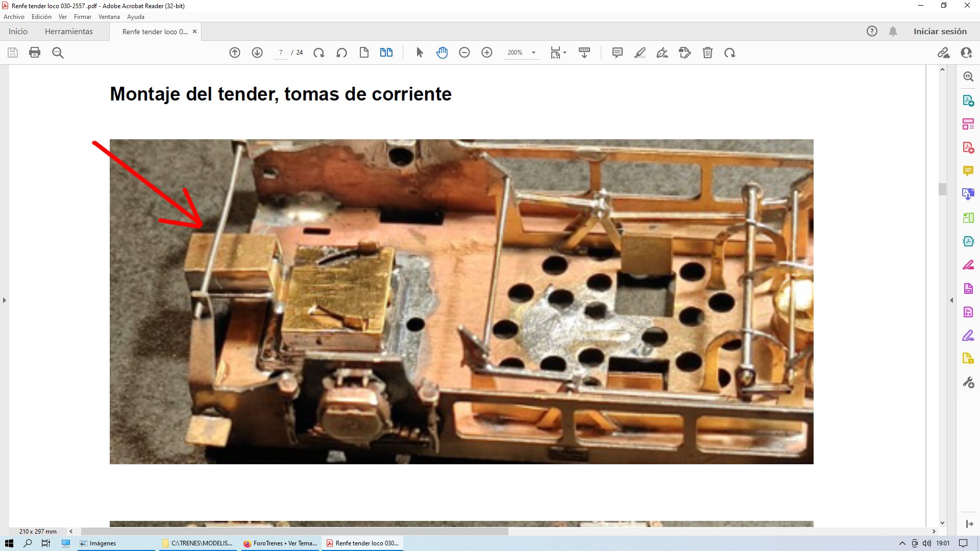Open fit page options dropdown
Viewport: 980px width, 551px height.
[558, 53]
